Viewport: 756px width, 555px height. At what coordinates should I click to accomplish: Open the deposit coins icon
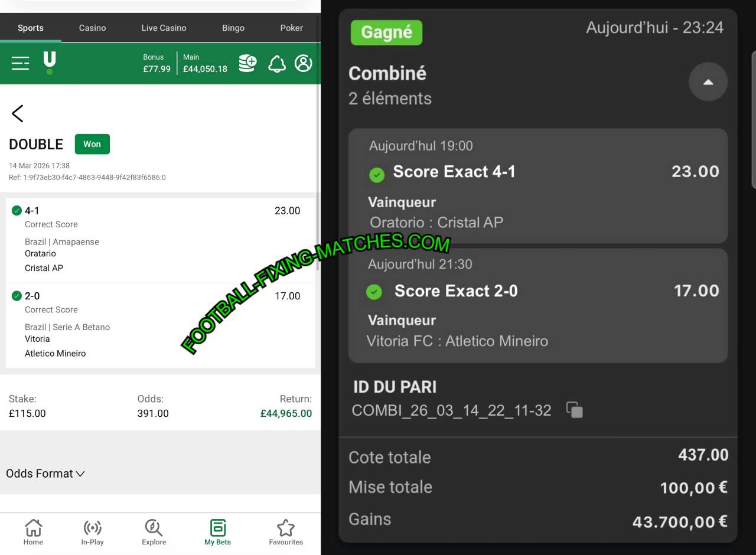pos(247,63)
